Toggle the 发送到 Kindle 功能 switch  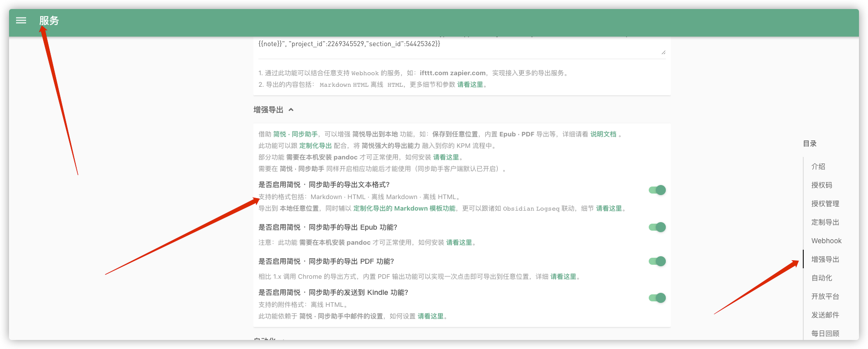[657, 298]
